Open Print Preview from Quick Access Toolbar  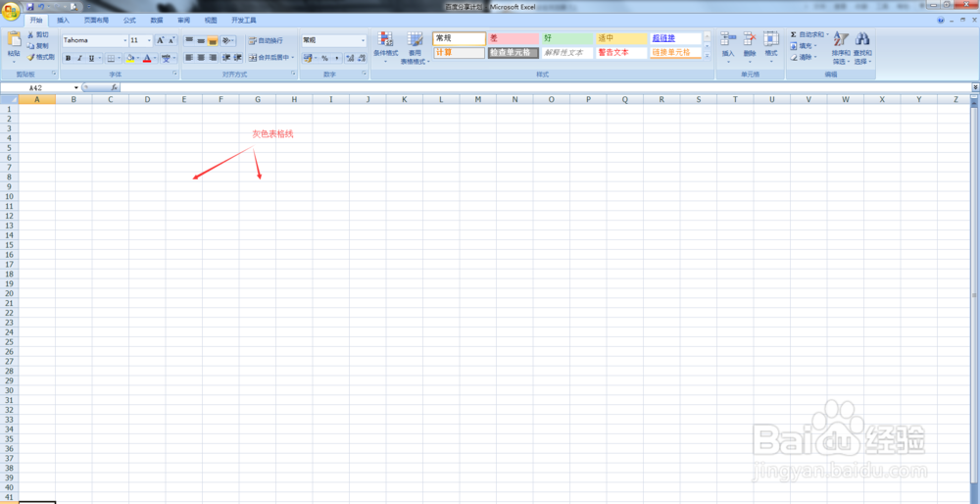73,6
